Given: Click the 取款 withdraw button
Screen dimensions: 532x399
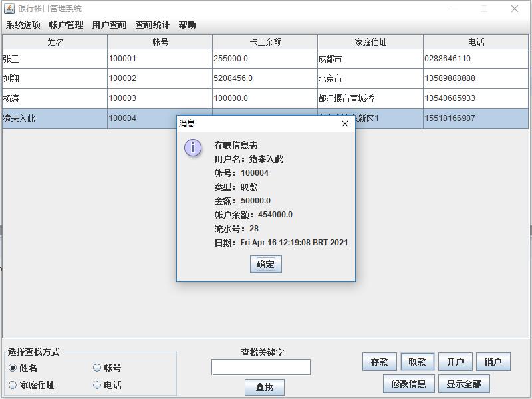Looking at the screenshot, I should [417, 361].
